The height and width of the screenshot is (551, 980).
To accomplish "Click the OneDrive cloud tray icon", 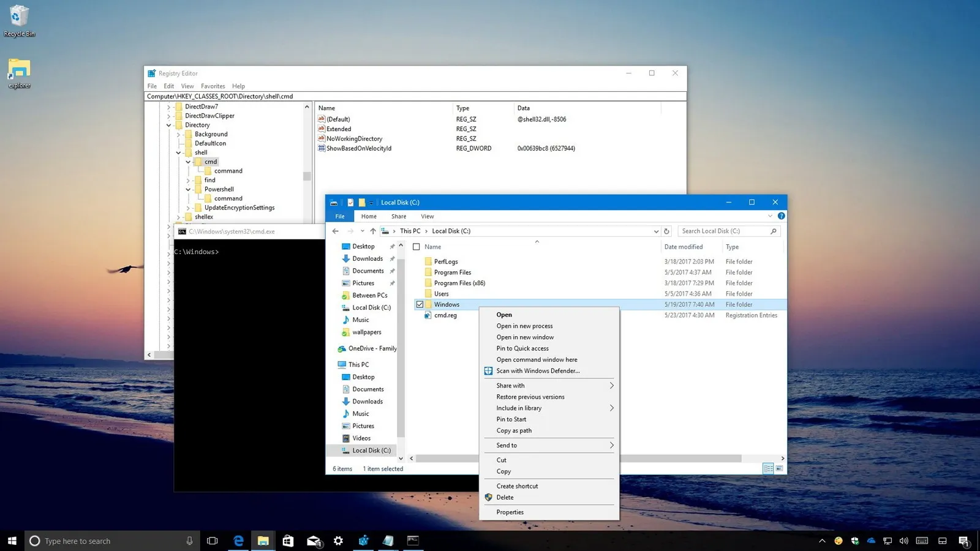I will click(871, 541).
